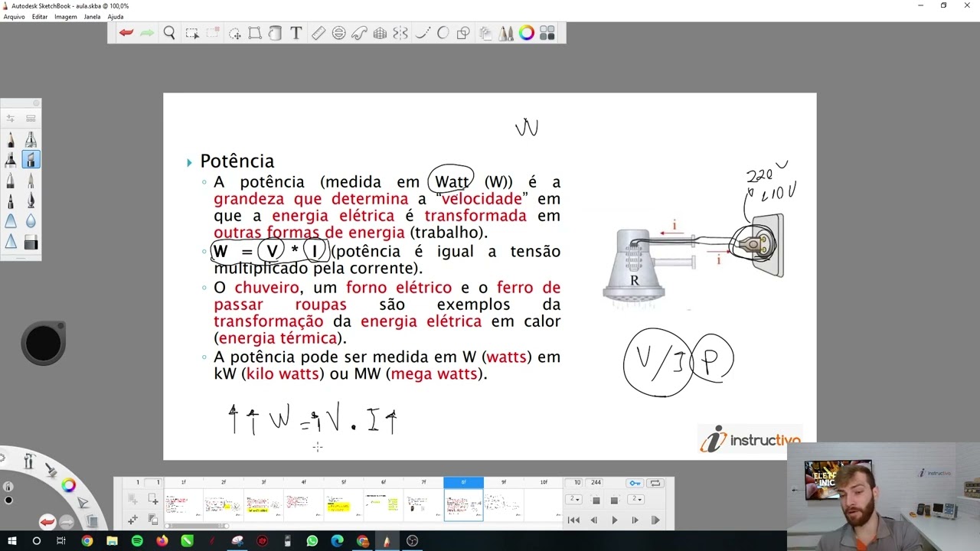Viewport: 980px width, 551px height.
Task: Open the Shapes drawing styles tool
Action: pos(463,33)
